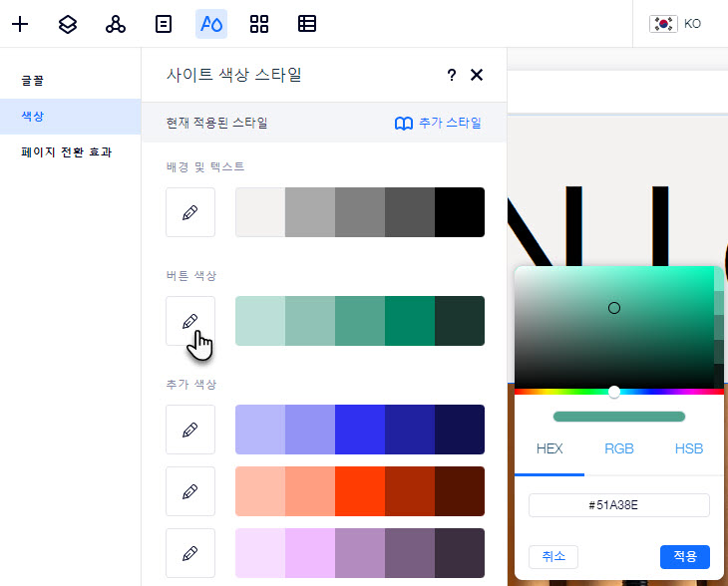This screenshot has width=728, height=586.
Task: Pick the darkest maroon brown swatch
Action: pyautogui.click(x=460, y=491)
